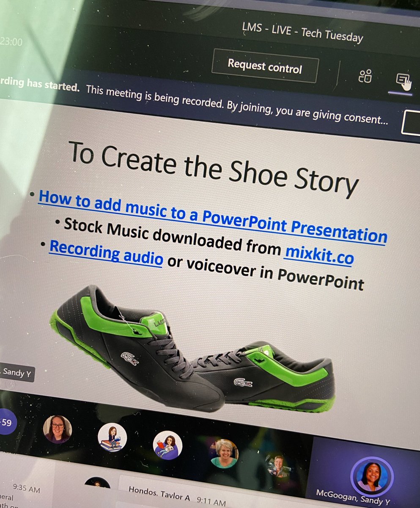The width and height of the screenshot is (420, 508).
Task: Click the Request control button
Action: (265, 66)
